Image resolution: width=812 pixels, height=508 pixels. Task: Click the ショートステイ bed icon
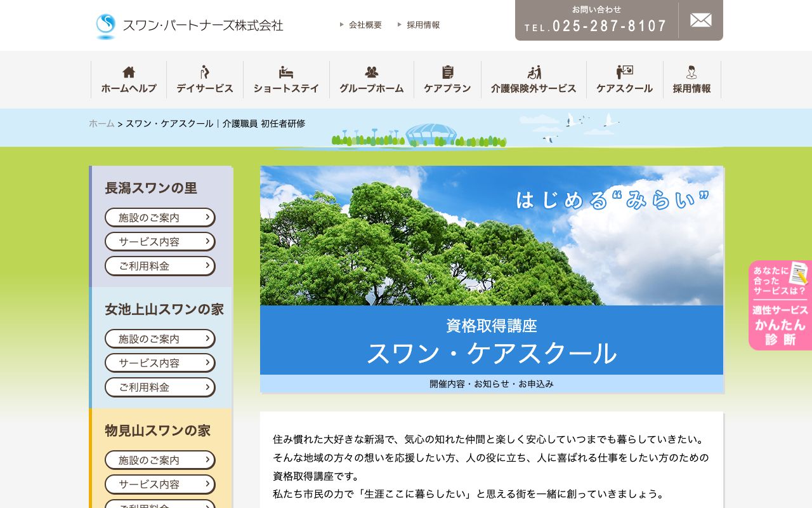[x=285, y=71]
